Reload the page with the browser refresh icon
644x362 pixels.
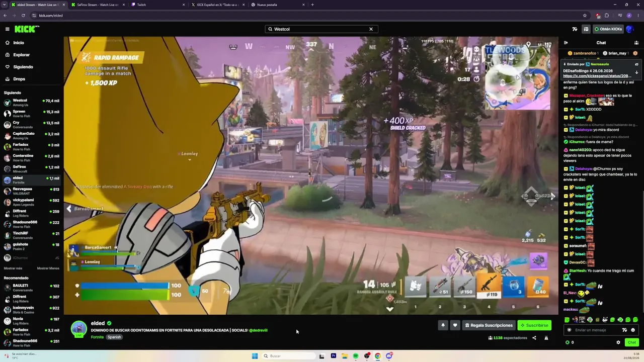pyautogui.click(x=23, y=16)
